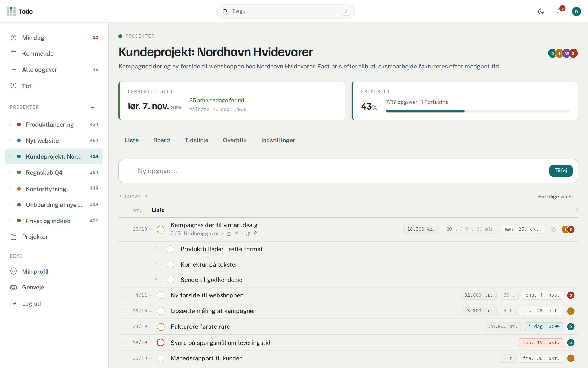Click Log ud in the sidebar
588x368 pixels.
(54, 303)
